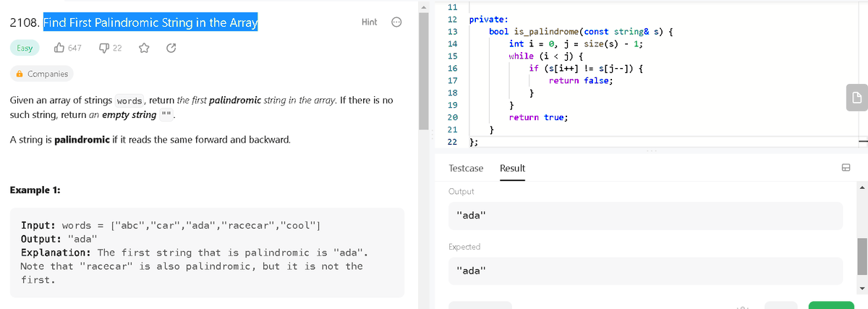Click the thumbs-up like icon showing 647
The image size is (868, 309).
(59, 48)
